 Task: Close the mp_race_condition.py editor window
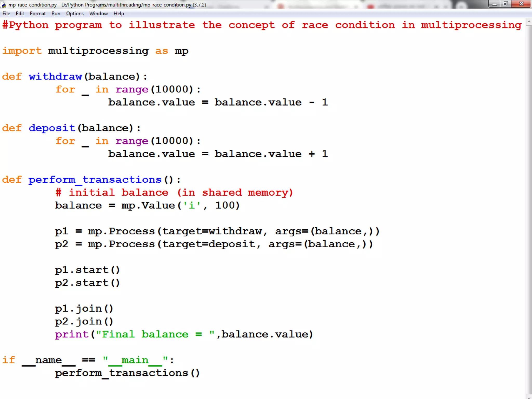coord(521,4)
